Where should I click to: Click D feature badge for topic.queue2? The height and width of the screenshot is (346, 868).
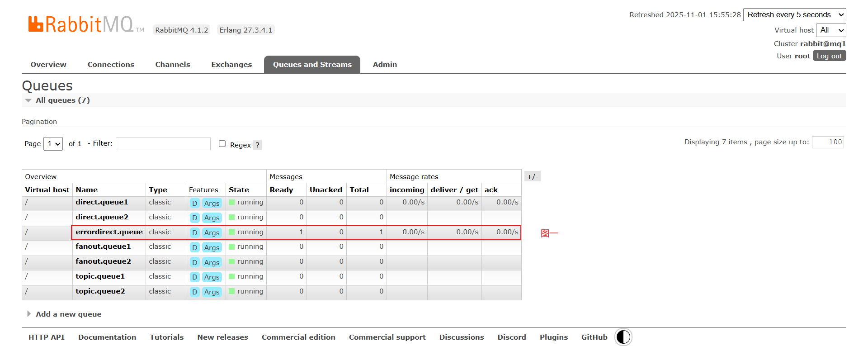[194, 292]
